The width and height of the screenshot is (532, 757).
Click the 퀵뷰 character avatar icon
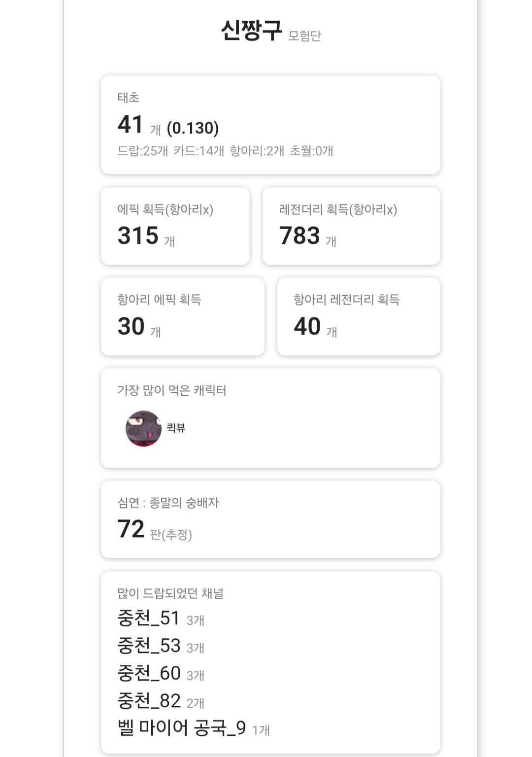[143, 428]
